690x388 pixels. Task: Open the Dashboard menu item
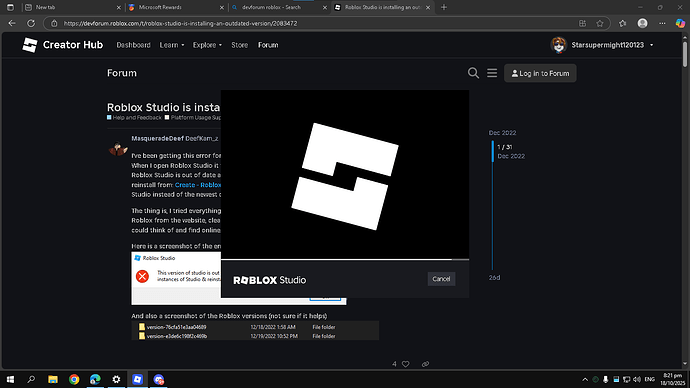coord(133,45)
